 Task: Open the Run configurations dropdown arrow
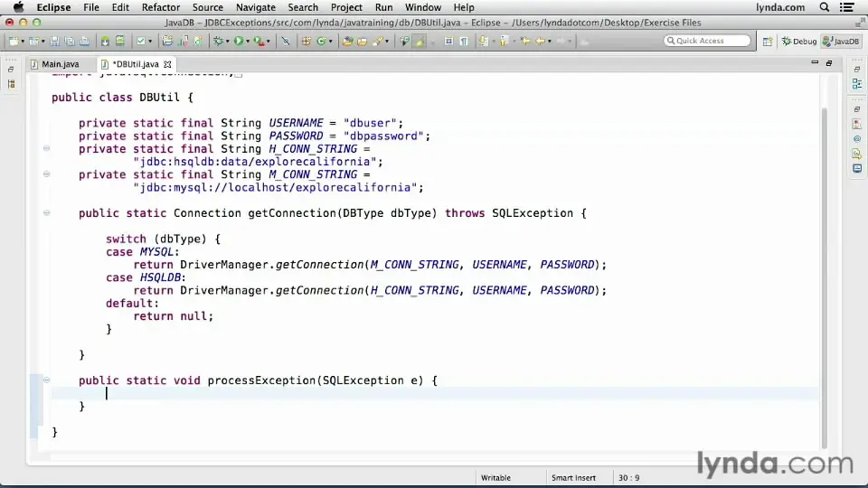click(x=248, y=42)
